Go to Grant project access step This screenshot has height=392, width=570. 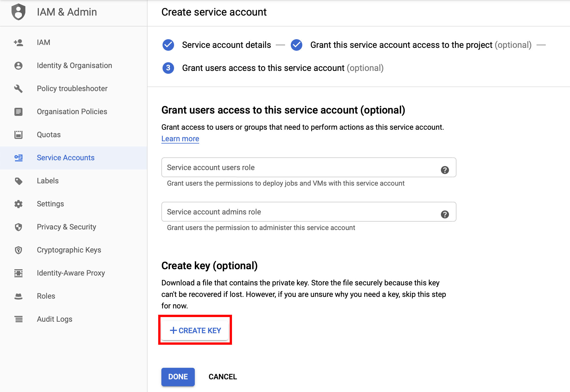(x=401, y=45)
